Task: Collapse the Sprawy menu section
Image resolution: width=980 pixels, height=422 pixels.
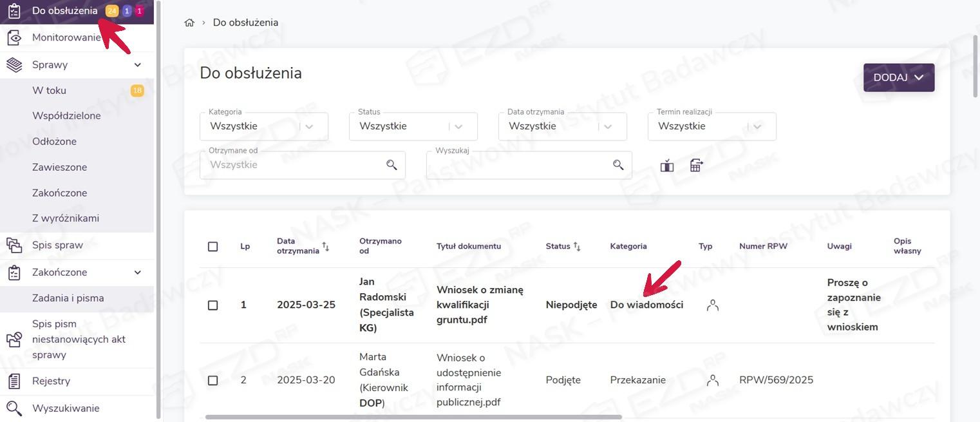Action: point(137,65)
